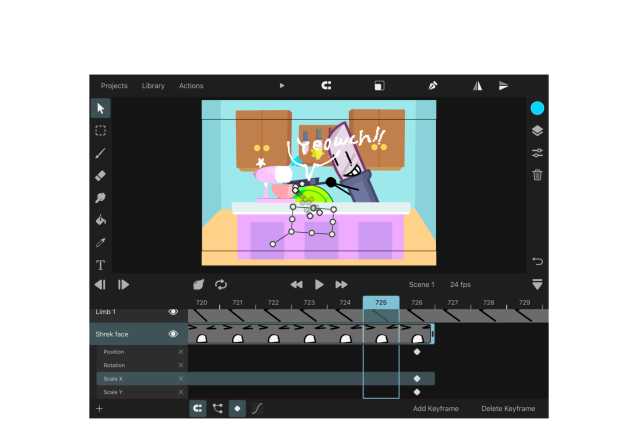Click the copy-frame square icon in top bar
This screenshot has width=632, height=446.
pos(379,85)
